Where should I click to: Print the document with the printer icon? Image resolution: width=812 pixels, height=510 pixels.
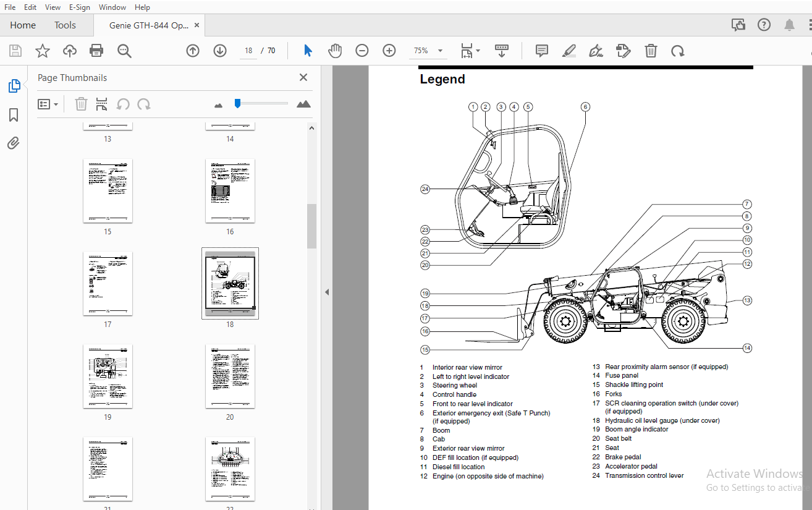(x=96, y=51)
